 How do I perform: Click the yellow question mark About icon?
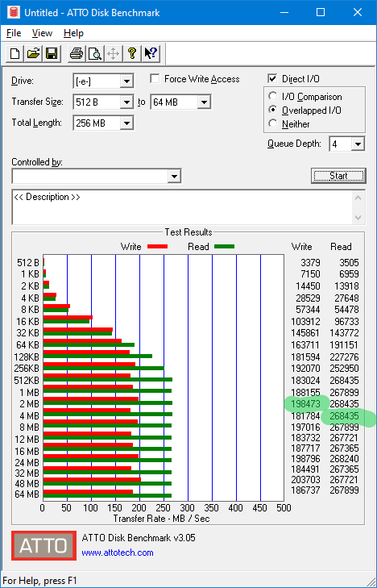pos(131,53)
